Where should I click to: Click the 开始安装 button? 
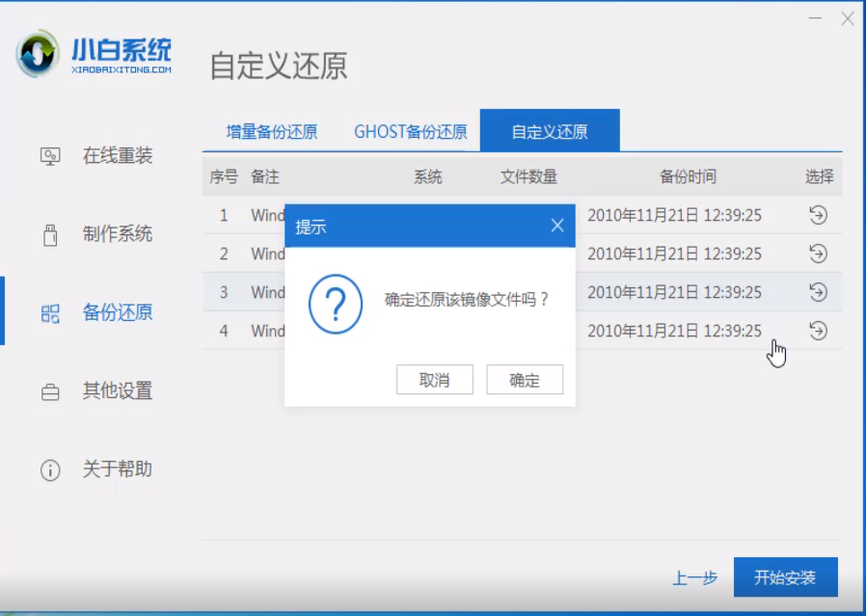click(787, 576)
